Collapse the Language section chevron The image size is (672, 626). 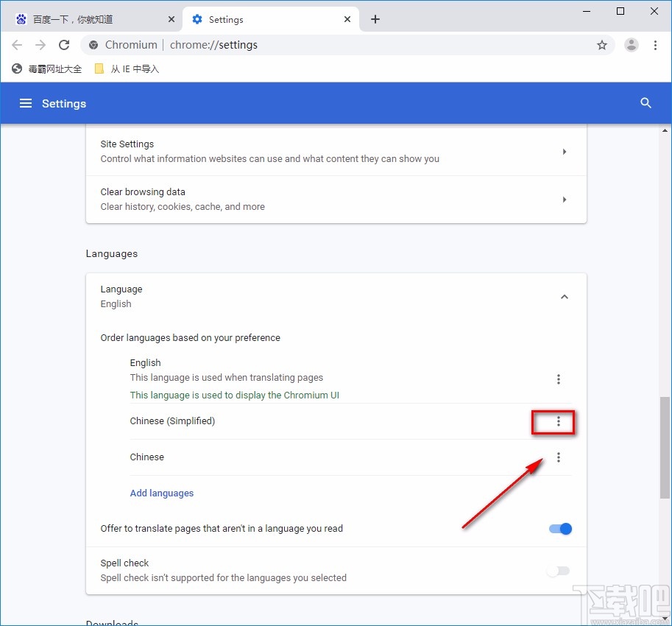(x=565, y=297)
